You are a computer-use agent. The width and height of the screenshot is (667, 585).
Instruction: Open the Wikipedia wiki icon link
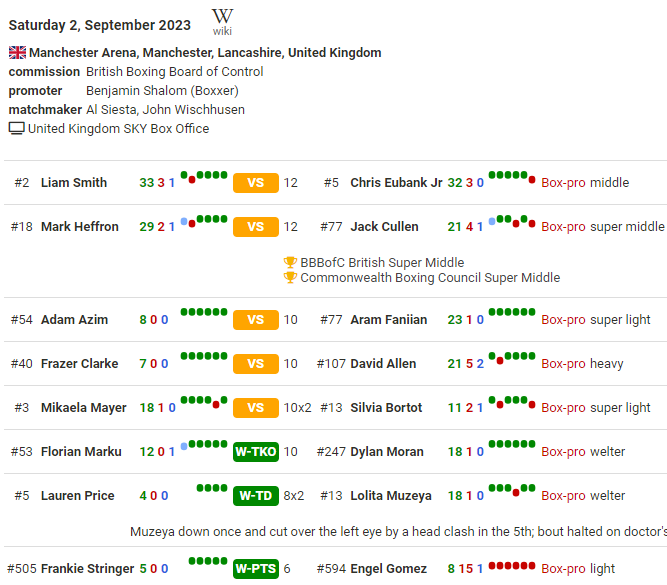[x=222, y=21]
